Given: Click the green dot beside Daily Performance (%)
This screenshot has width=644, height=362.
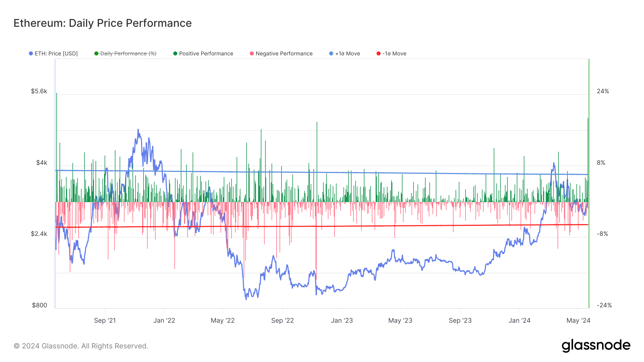Looking at the screenshot, I should pos(96,54).
